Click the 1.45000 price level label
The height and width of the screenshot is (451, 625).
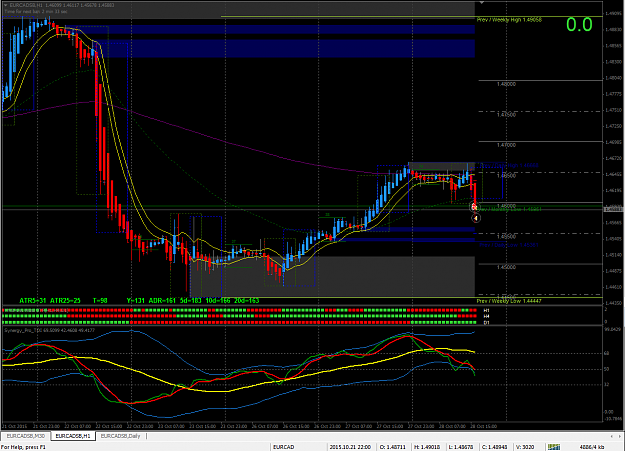tap(506, 267)
